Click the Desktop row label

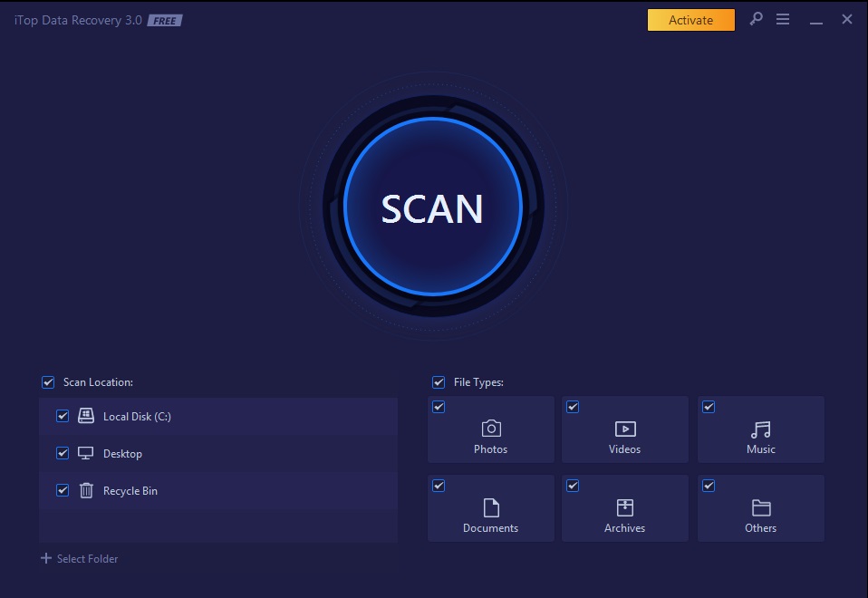point(123,453)
